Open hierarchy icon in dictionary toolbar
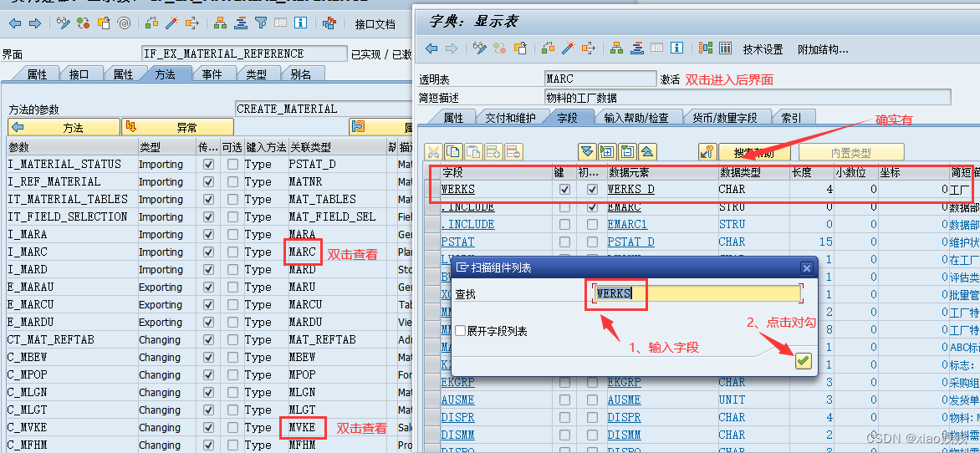Screen dimensions: 980x453 click(x=616, y=48)
